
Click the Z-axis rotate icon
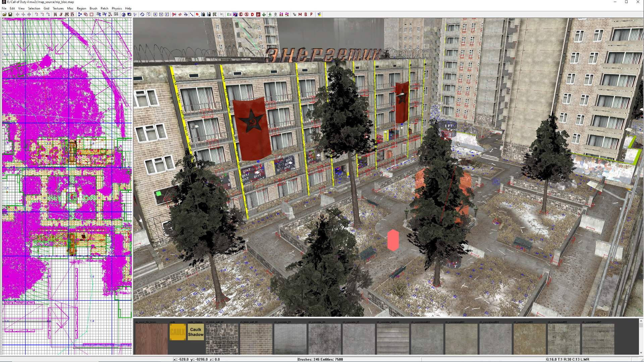(48, 14)
